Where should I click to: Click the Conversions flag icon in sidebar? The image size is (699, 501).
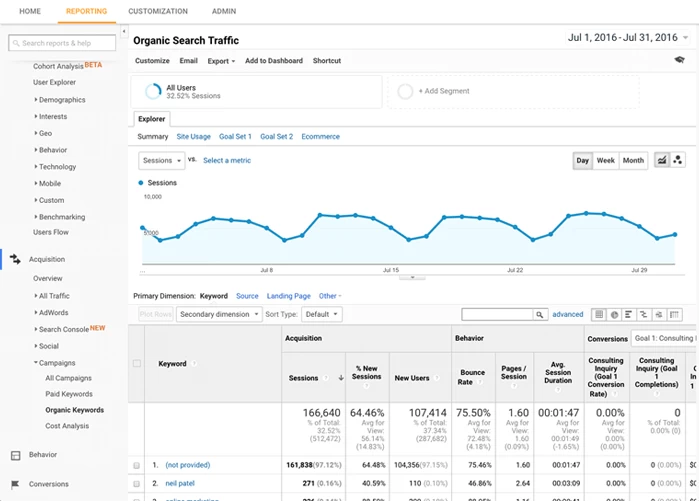[15, 485]
